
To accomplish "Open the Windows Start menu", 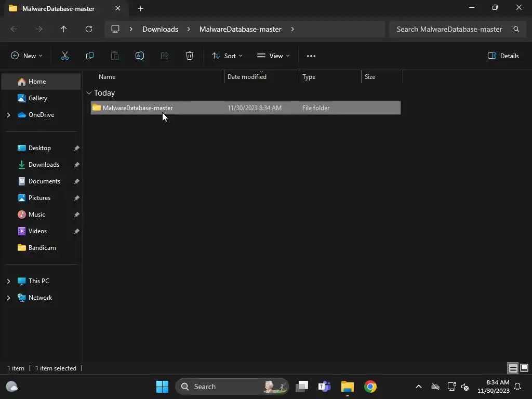I will pos(162,387).
